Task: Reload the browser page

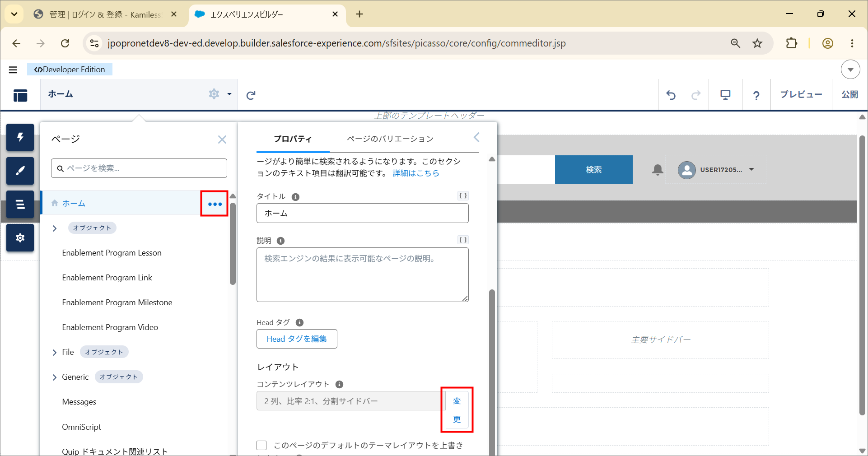Action: tap(65, 43)
